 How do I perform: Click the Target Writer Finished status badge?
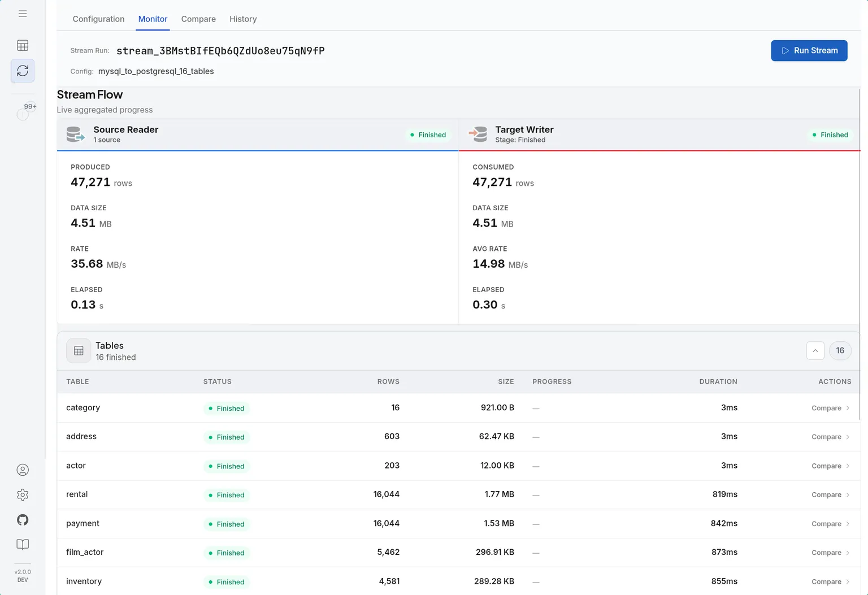point(830,135)
